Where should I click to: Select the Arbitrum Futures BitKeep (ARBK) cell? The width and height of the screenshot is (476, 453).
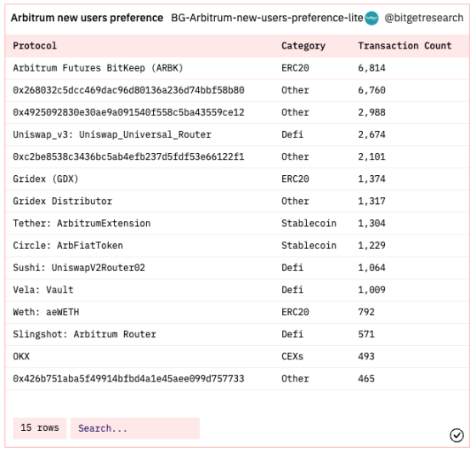pyautogui.click(x=98, y=68)
